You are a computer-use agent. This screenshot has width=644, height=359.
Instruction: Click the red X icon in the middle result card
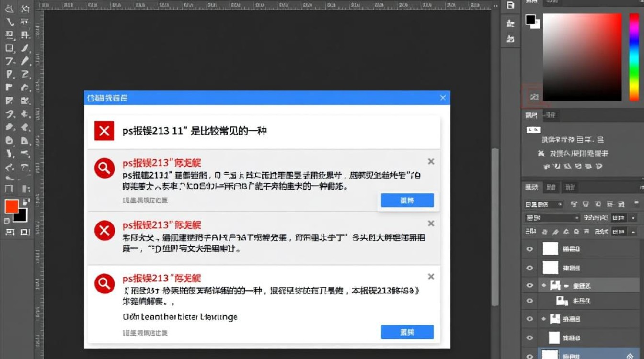104,231
